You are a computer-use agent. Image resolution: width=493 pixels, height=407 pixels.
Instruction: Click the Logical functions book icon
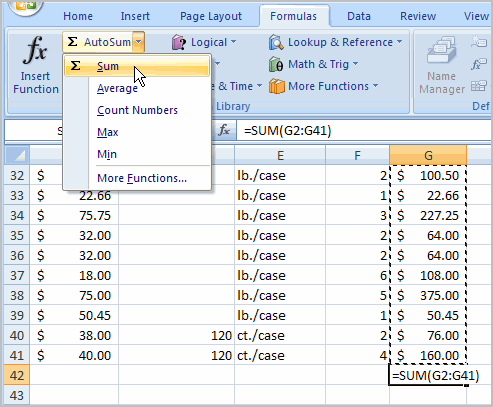[179, 42]
